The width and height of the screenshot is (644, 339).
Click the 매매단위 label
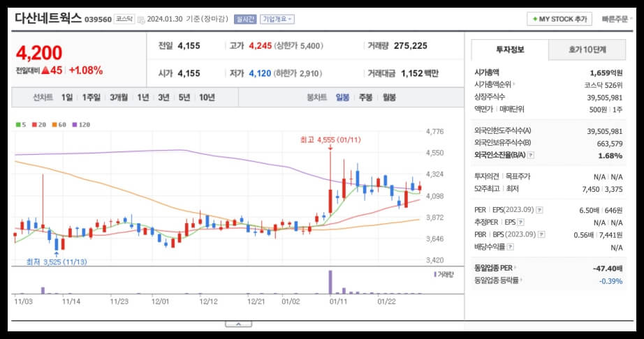click(512, 110)
